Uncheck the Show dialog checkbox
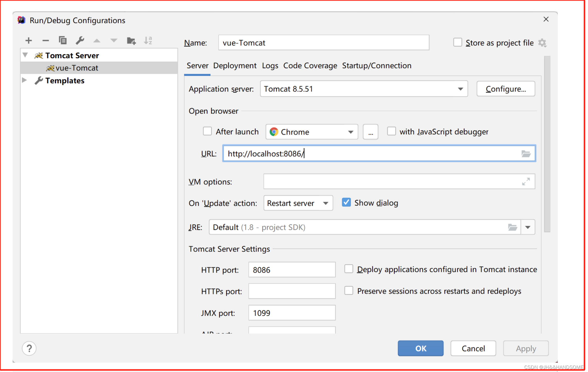 (x=346, y=203)
